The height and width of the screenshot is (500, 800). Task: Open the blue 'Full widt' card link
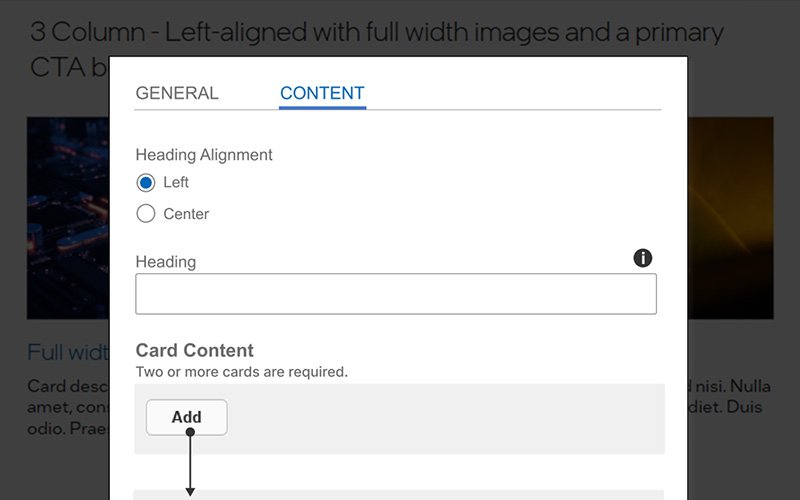tap(67, 352)
